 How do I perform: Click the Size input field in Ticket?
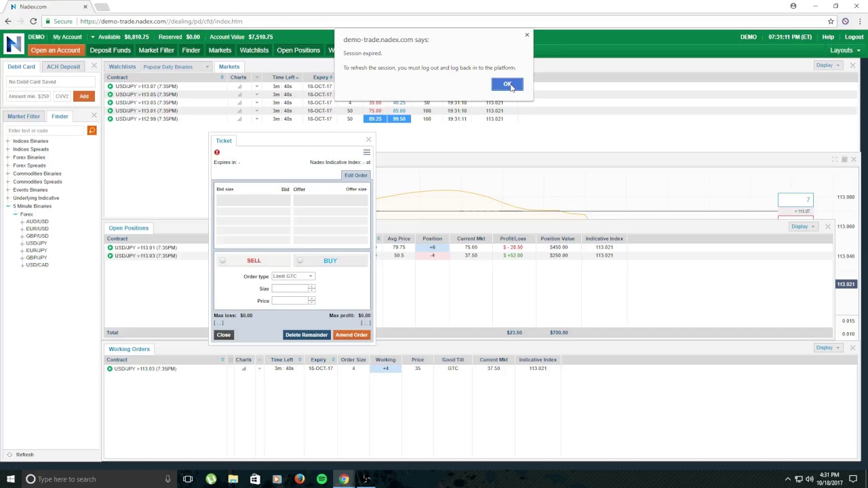(290, 288)
